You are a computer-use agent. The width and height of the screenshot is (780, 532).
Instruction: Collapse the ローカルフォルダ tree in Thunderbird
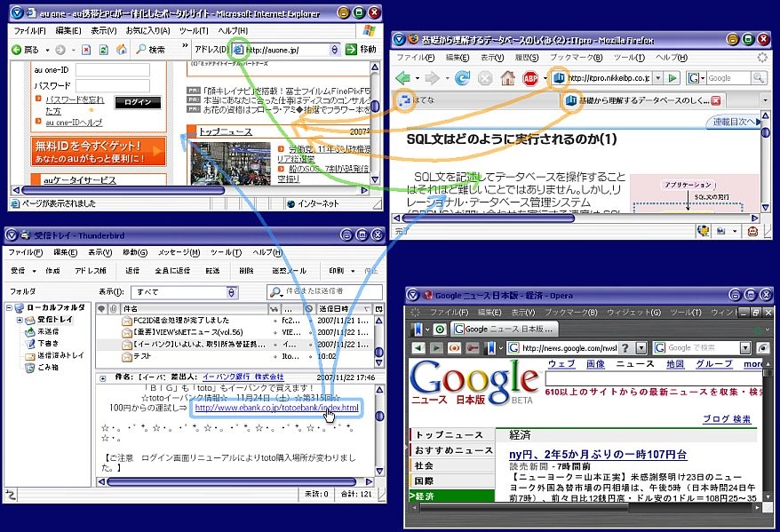[9, 308]
